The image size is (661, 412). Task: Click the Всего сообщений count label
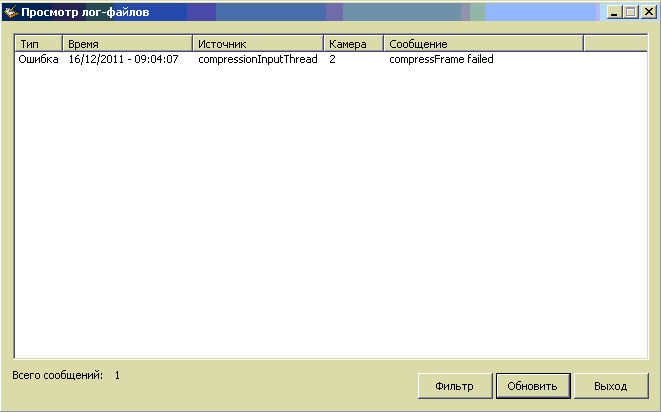(x=65, y=376)
